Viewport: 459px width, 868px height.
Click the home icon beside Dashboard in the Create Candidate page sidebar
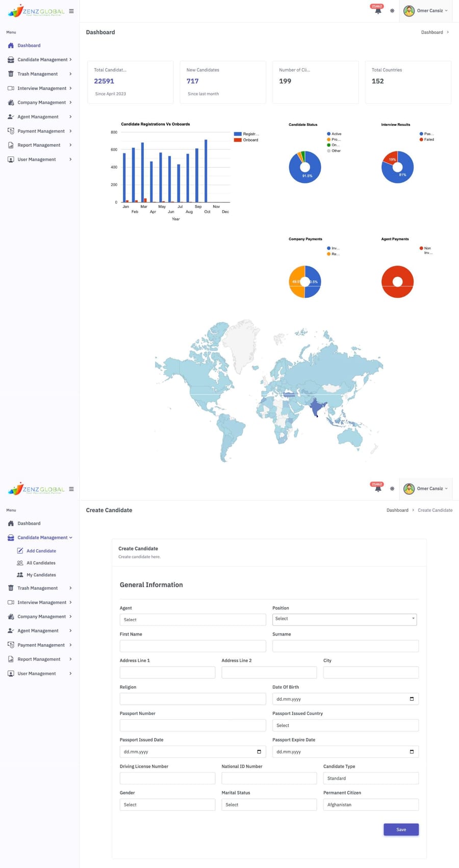11,523
